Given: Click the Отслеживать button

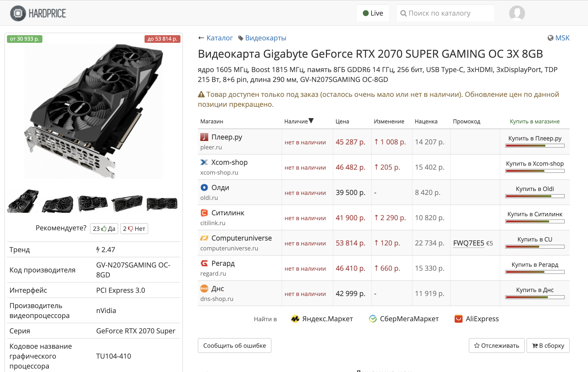Looking at the screenshot, I should (x=497, y=345).
